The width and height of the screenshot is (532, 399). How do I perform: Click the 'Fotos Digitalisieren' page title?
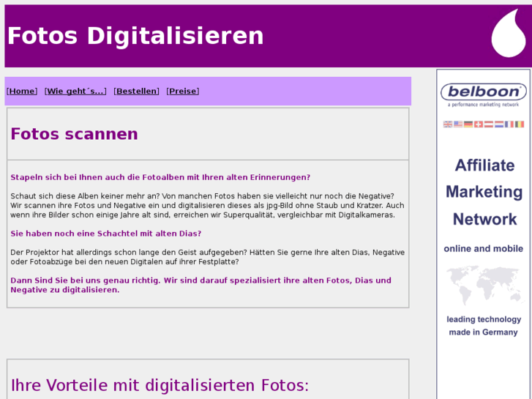tap(135, 36)
